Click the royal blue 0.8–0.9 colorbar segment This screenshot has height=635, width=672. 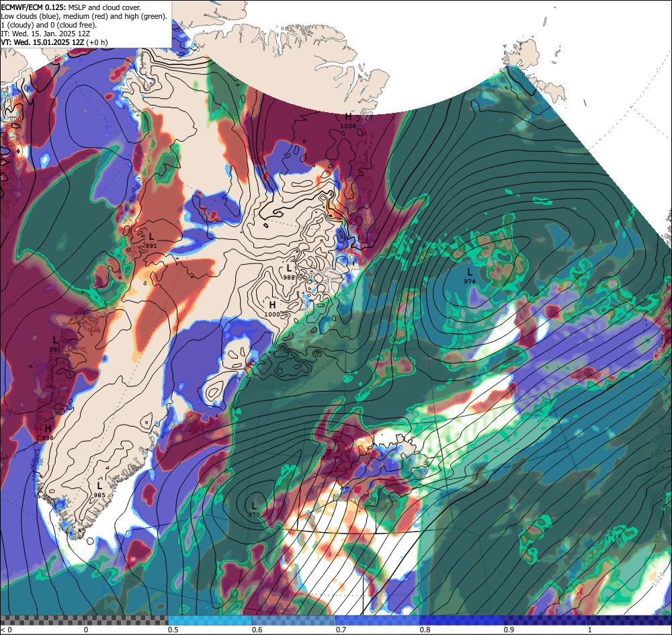tap(462, 620)
